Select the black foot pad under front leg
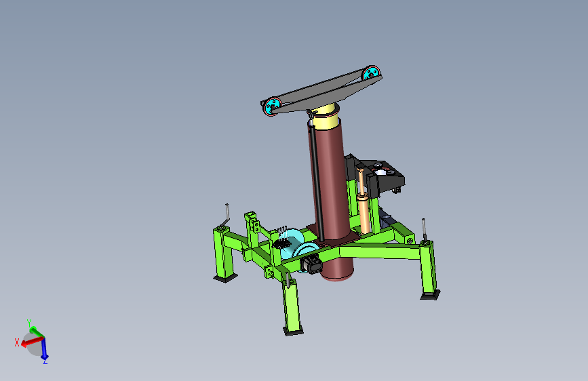Image resolution: width=588 pixels, height=381 pixels. [x=293, y=331]
